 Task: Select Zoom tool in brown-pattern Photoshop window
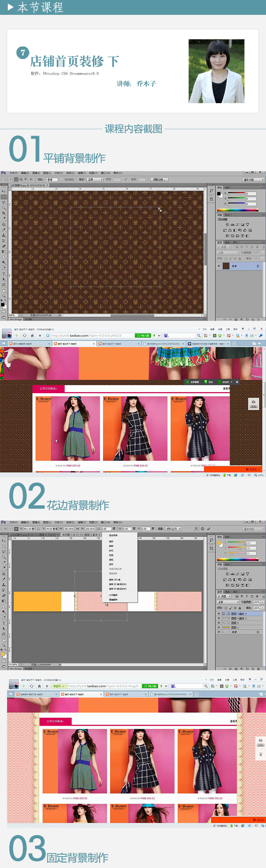pyautogui.click(x=4, y=295)
